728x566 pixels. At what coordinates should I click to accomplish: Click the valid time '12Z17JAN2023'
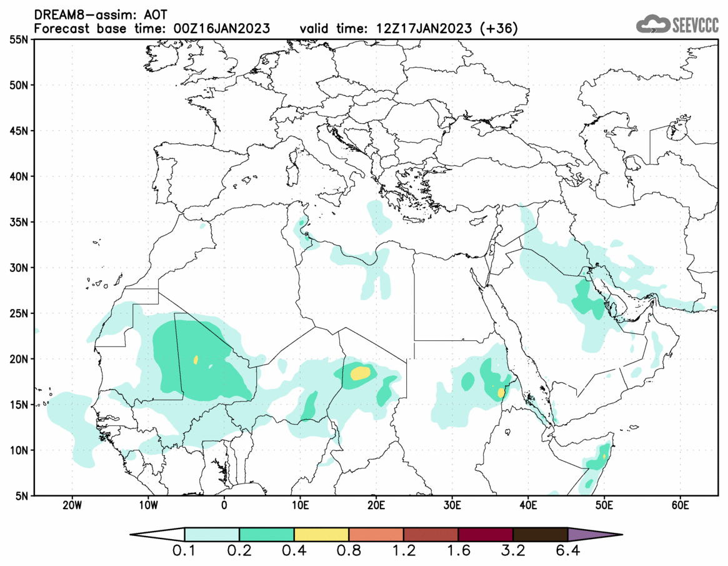[424, 29]
